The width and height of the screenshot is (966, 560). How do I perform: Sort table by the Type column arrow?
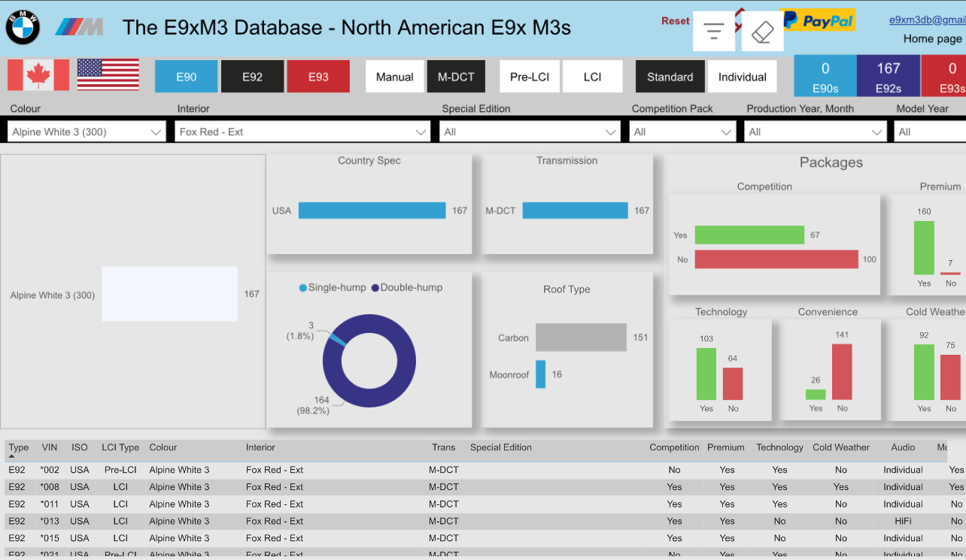11,456
